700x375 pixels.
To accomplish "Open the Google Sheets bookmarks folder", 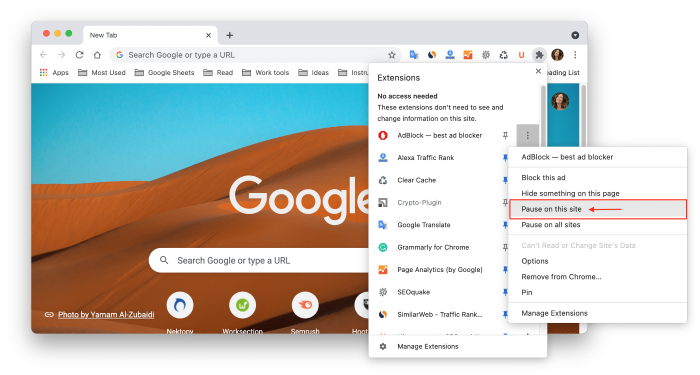I will pyautogui.click(x=164, y=72).
